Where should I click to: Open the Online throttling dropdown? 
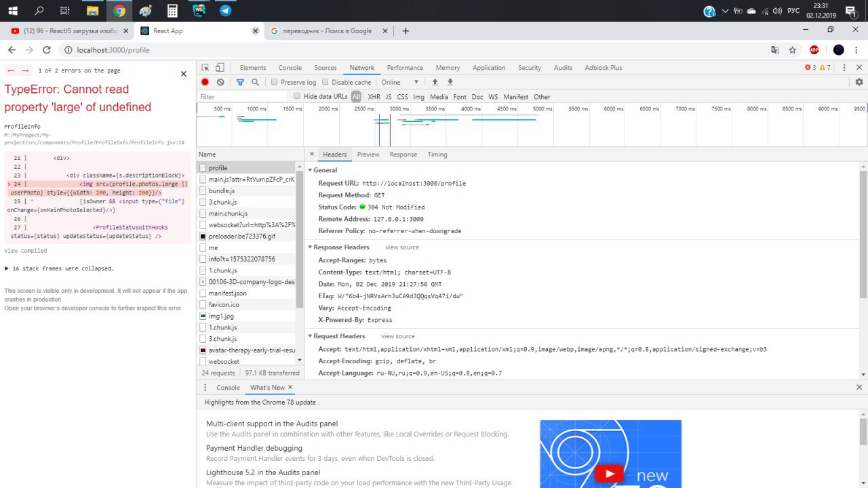tap(400, 82)
